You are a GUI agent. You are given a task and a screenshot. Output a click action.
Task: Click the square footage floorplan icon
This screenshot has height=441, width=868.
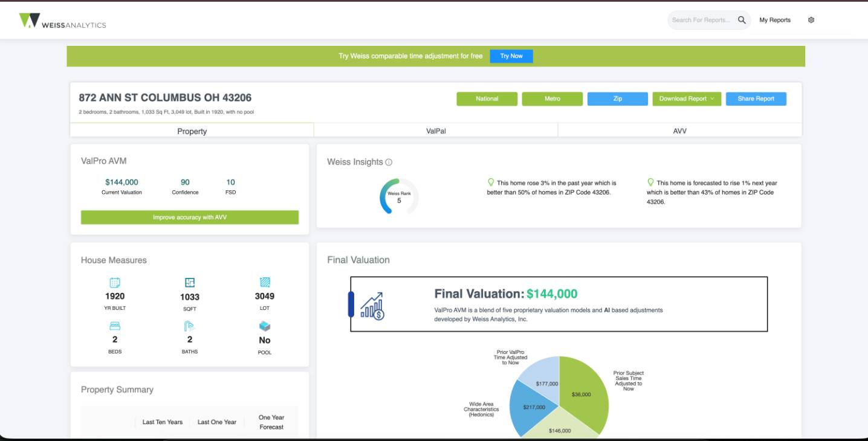pos(190,282)
